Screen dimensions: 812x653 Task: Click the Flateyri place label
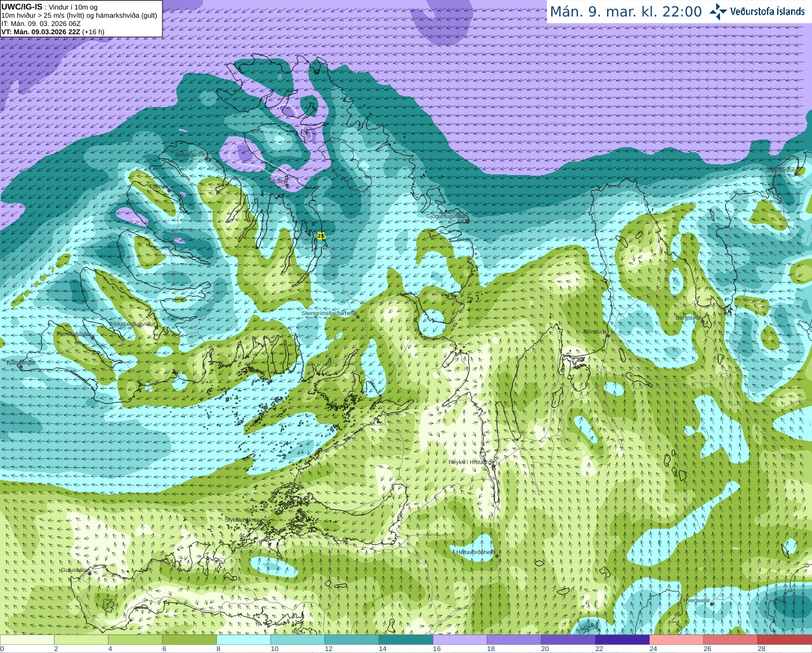[159, 186]
